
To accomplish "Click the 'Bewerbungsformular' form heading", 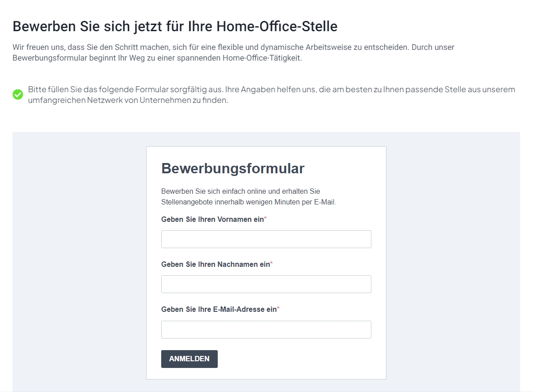I will 233,168.
